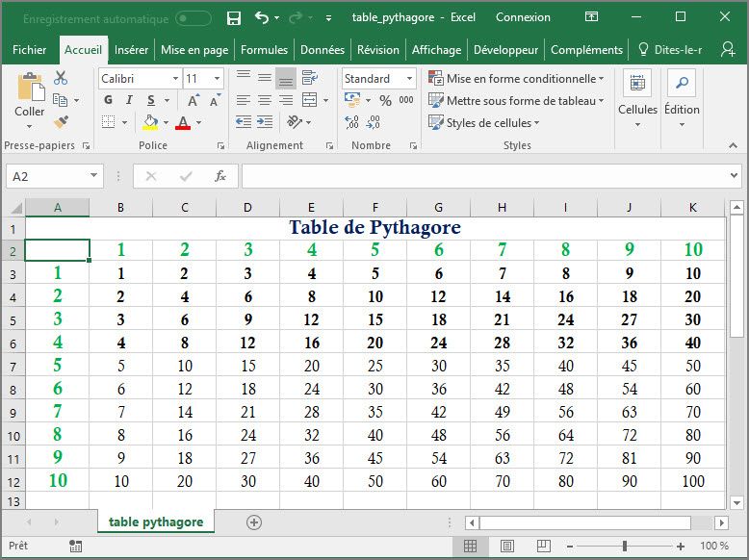Merge and center cells icon
The image size is (749, 560).
pos(310,100)
